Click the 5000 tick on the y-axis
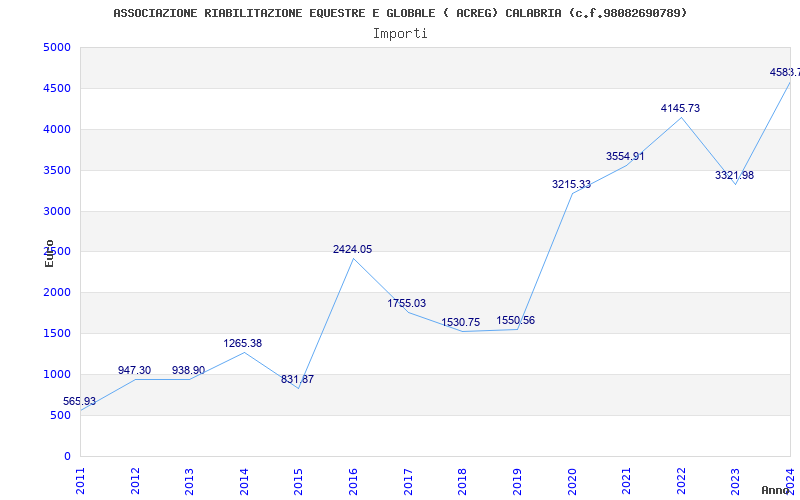This screenshot has width=800, height=500. pos(57,47)
